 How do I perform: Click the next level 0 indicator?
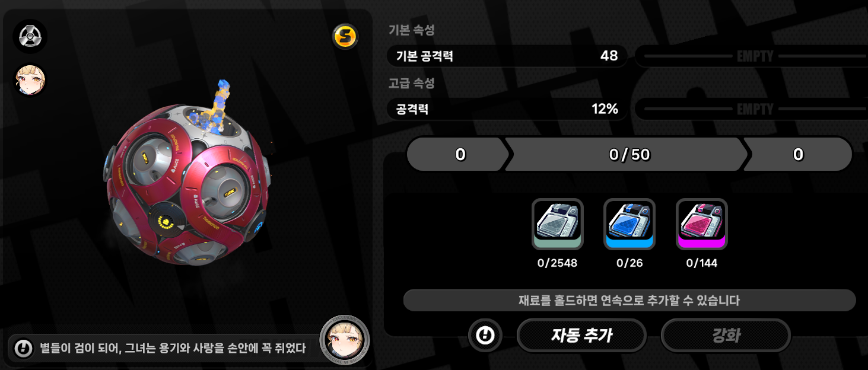798,155
